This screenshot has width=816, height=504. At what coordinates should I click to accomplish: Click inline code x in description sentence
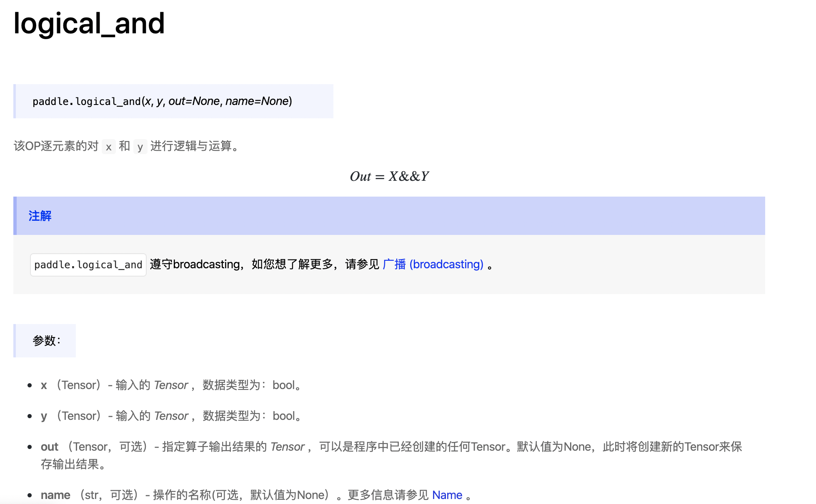click(x=109, y=147)
